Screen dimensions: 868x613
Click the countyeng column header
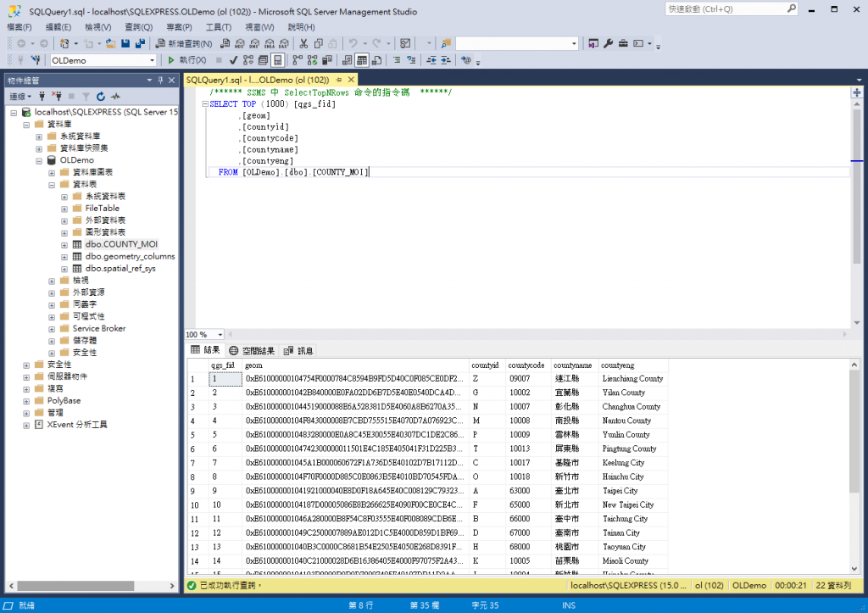(632, 365)
